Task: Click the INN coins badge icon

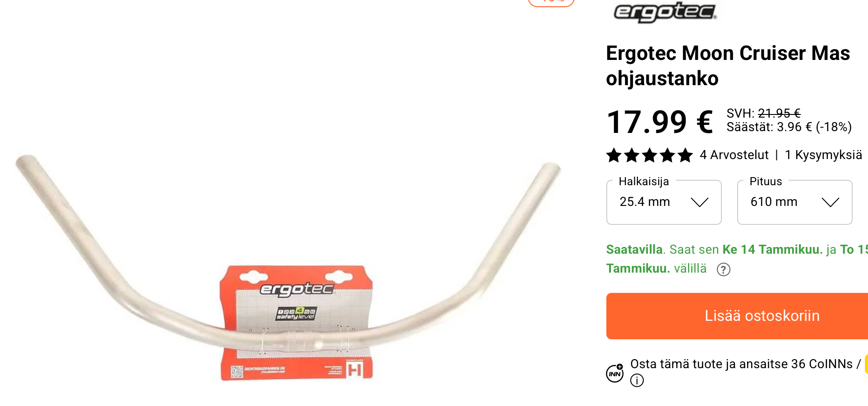Action: (615, 373)
